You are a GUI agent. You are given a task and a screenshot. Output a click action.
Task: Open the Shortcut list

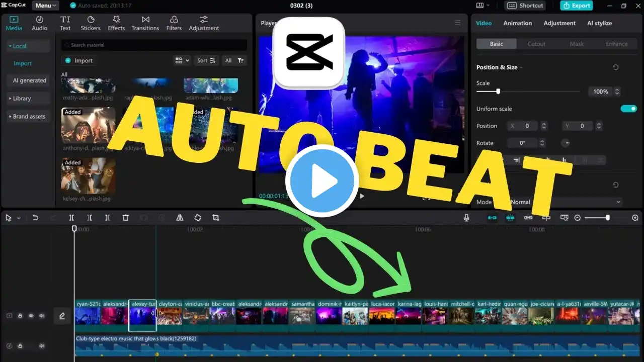(x=526, y=6)
